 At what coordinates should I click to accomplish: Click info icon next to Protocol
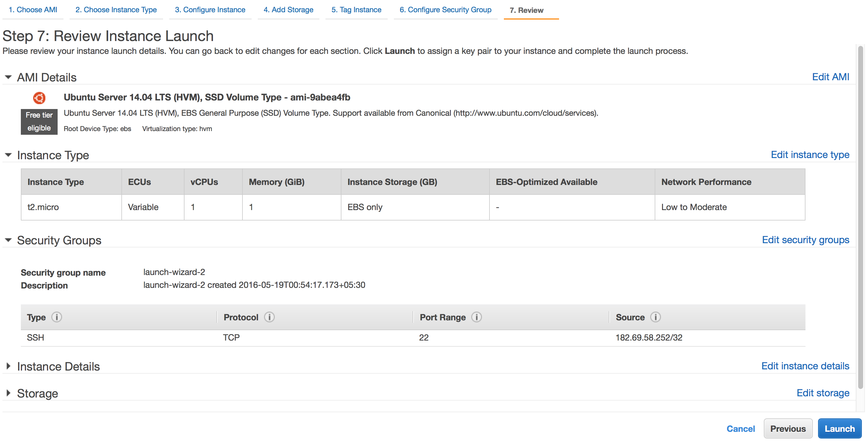tap(269, 317)
